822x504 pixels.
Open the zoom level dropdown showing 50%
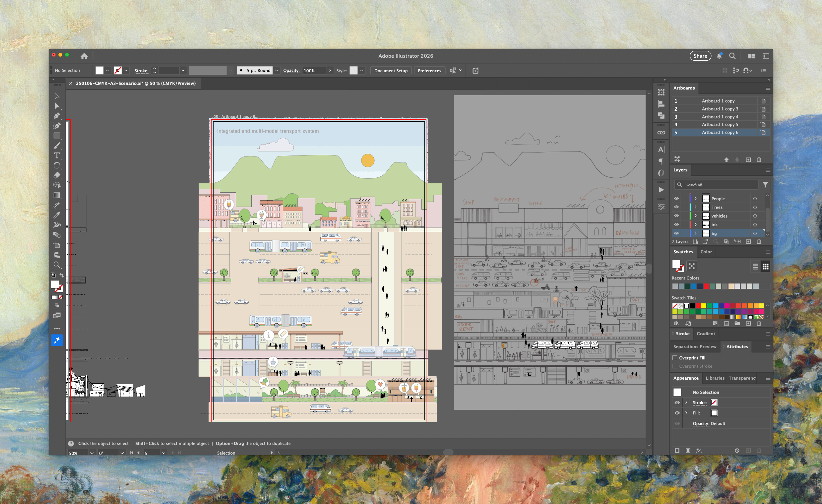tap(92, 453)
